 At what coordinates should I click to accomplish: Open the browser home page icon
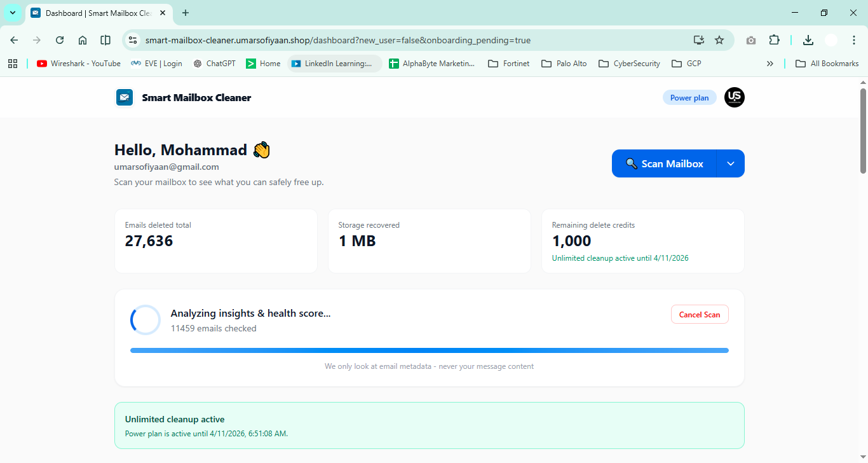coord(83,40)
